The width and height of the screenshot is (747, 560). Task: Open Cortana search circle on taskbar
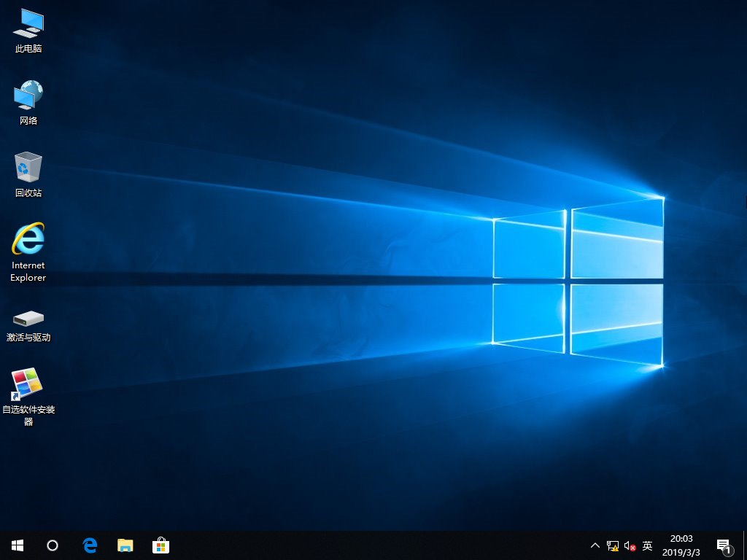(53, 545)
